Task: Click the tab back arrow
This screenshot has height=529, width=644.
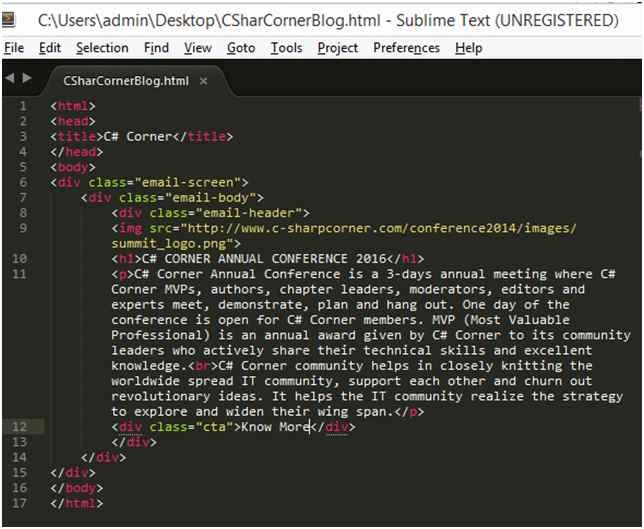Action: point(10,78)
